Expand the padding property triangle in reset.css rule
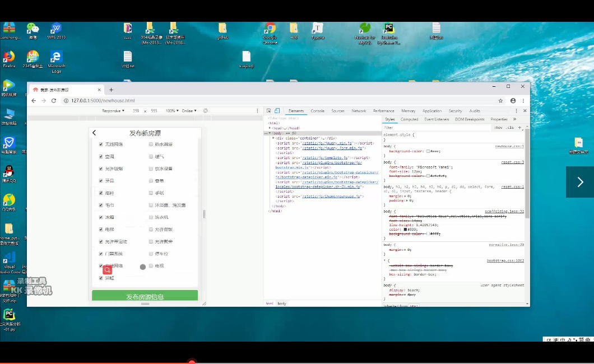Image resolution: width=594 pixels, height=364 pixels. click(407, 200)
